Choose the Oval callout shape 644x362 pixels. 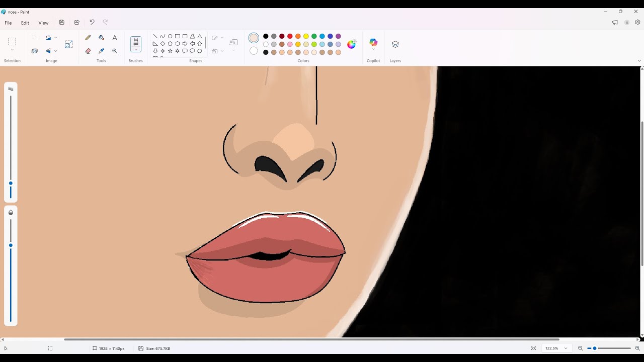(x=192, y=51)
